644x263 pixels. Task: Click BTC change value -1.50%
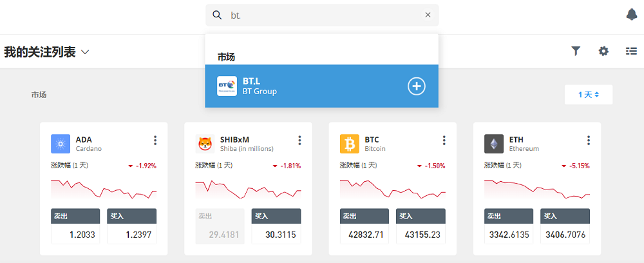(x=435, y=166)
